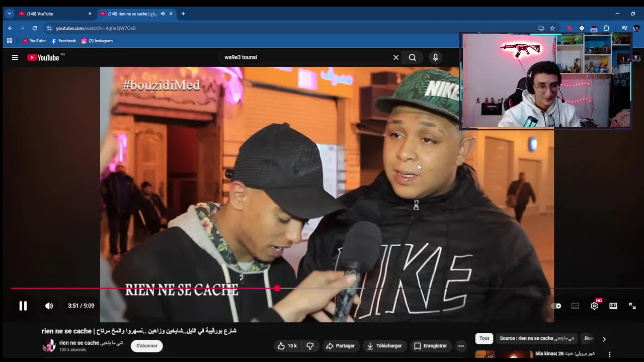
Task: Save video with Enregistrer
Action: click(430, 346)
